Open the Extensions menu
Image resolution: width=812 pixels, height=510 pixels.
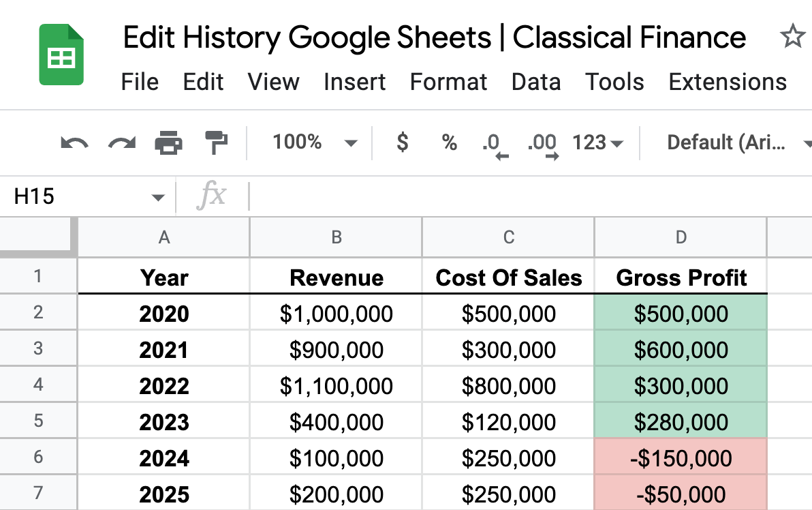pos(727,82)
